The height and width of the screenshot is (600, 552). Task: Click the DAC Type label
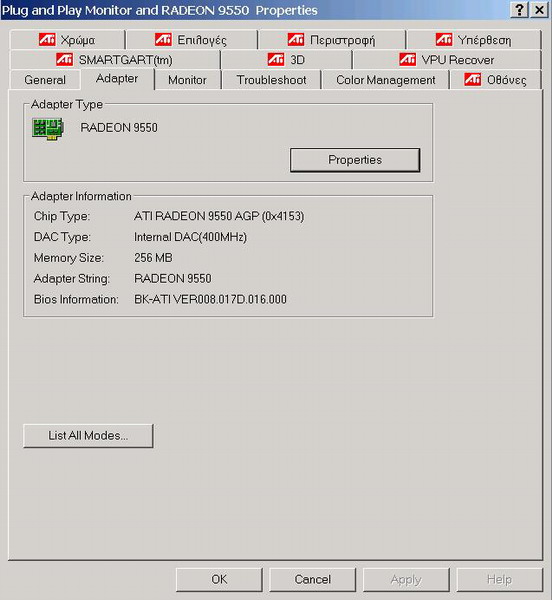point(62,237)
